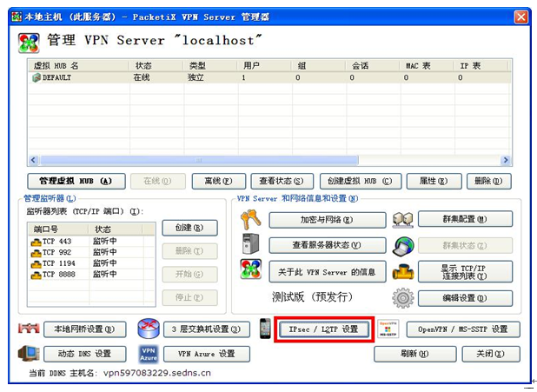The width and height of the screenshot is (537, 392).
Task: Click the hub 删除 (D) button
Action: coord(488,181)
